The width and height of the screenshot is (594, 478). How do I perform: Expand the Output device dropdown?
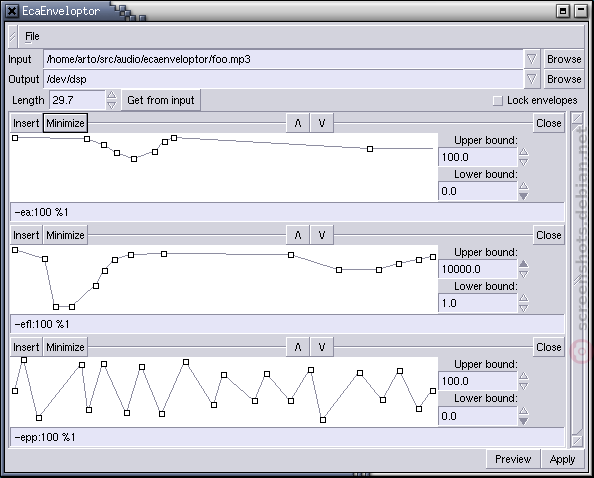tap(531, 79)
